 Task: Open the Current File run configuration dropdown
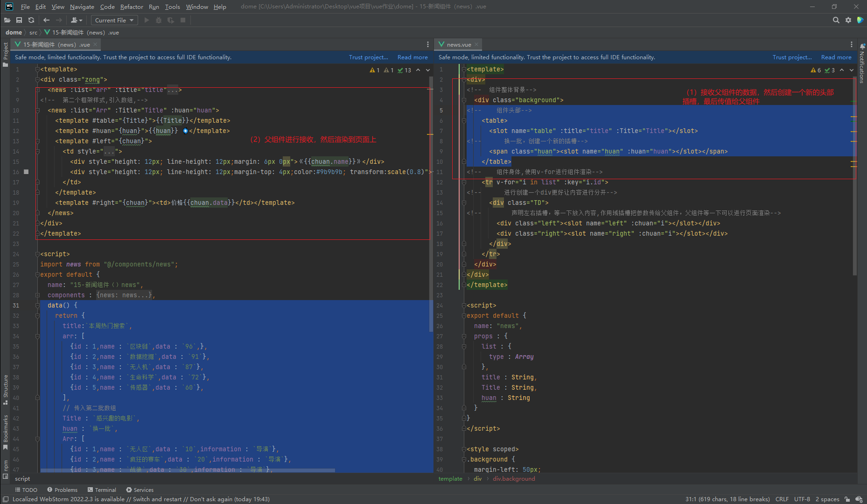(114, 20)
